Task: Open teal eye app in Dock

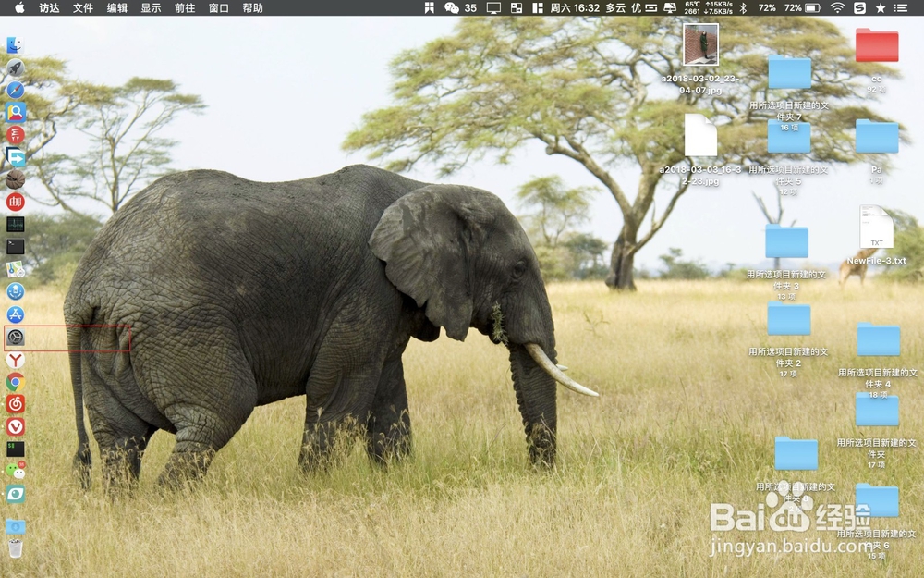Action: point(15,494)
